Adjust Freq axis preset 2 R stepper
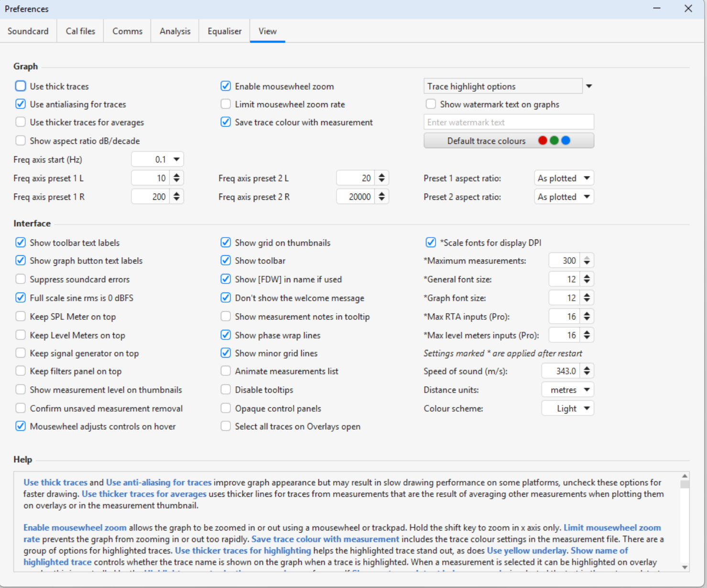 tap(381, 197)
